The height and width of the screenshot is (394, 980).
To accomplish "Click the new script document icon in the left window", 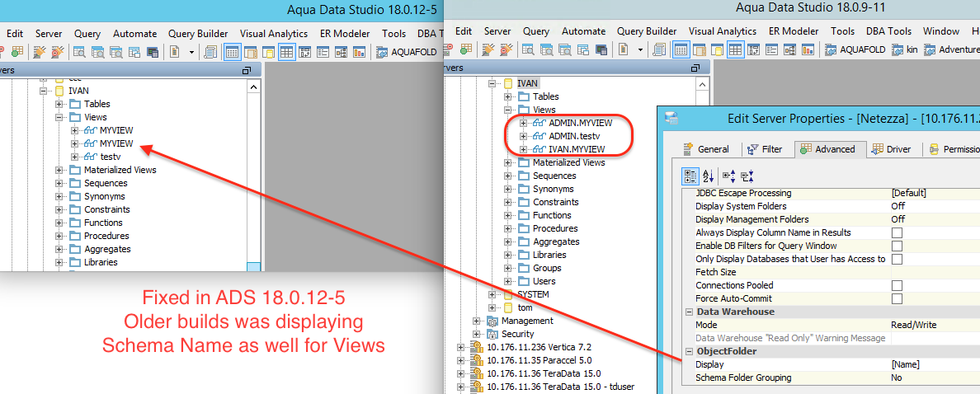I will click(x=174, y=52).
